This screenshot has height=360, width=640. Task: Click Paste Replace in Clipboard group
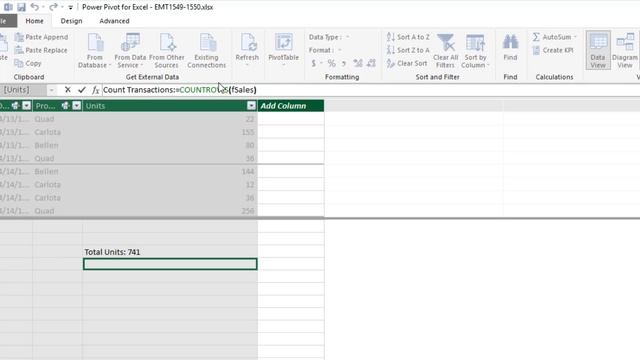tap(41, 50)
